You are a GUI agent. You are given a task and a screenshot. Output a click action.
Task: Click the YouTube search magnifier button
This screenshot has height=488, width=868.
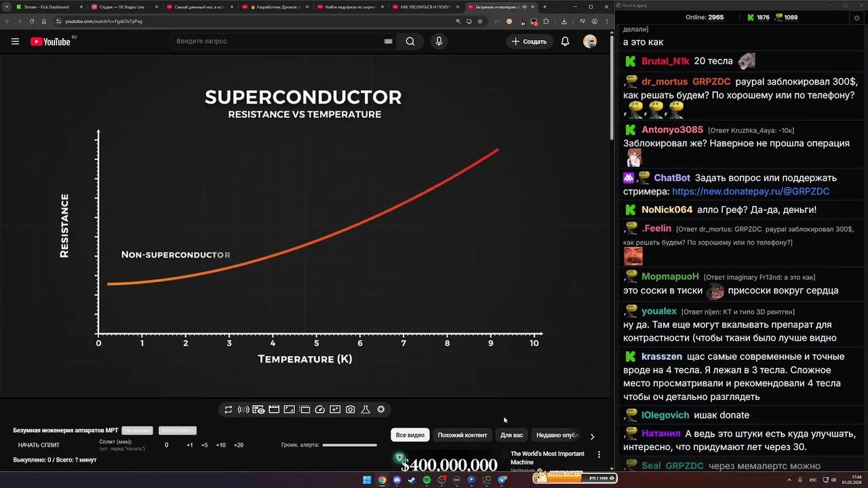pyautogui.click(x=410, y=41)
